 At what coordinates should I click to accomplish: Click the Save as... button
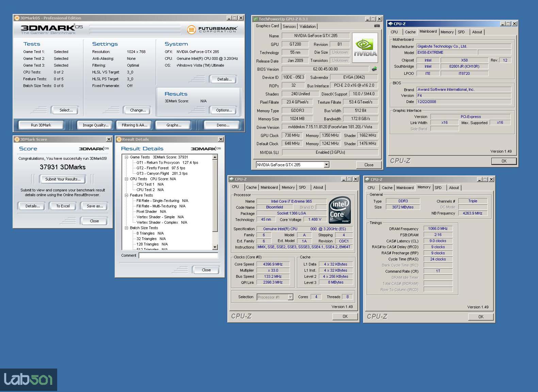click(x=95, y=206)
